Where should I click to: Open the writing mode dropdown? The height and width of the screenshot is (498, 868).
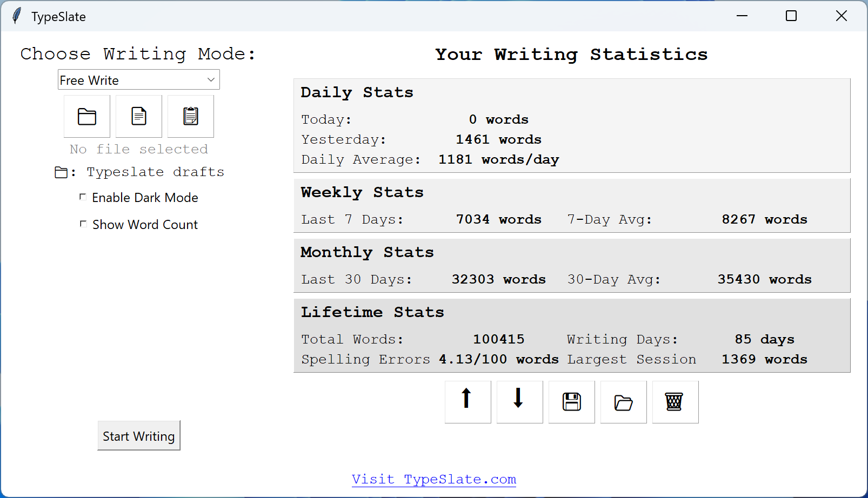138,79
